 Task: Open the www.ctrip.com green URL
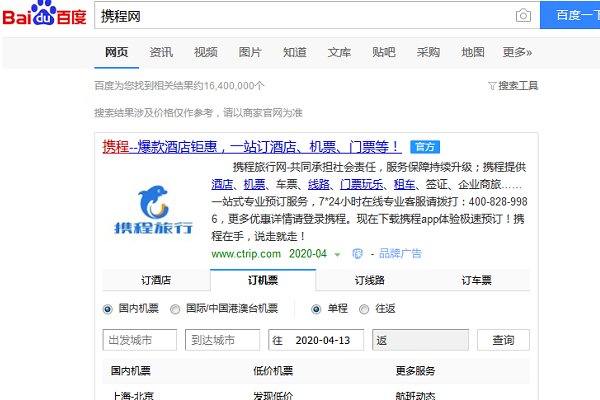tap(246, 254)
